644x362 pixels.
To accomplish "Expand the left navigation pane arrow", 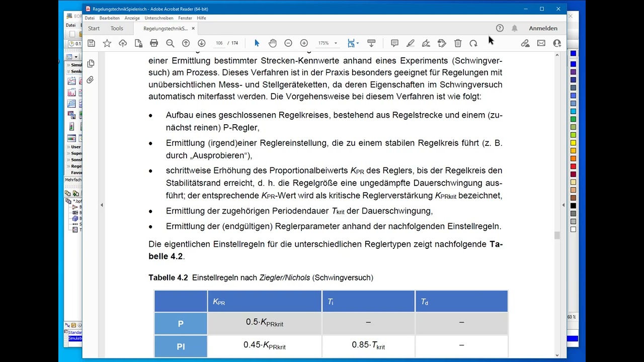I will 102,205.
